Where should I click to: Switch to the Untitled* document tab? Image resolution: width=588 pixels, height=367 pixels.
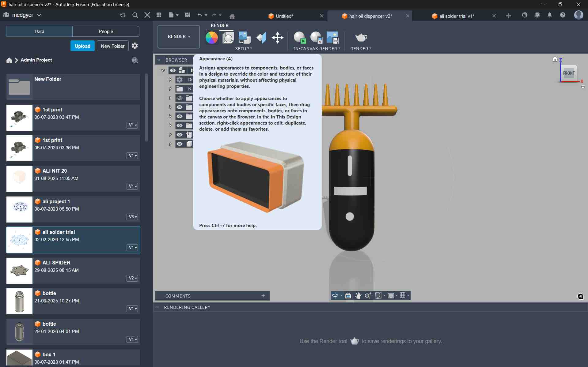coord(284,16)
